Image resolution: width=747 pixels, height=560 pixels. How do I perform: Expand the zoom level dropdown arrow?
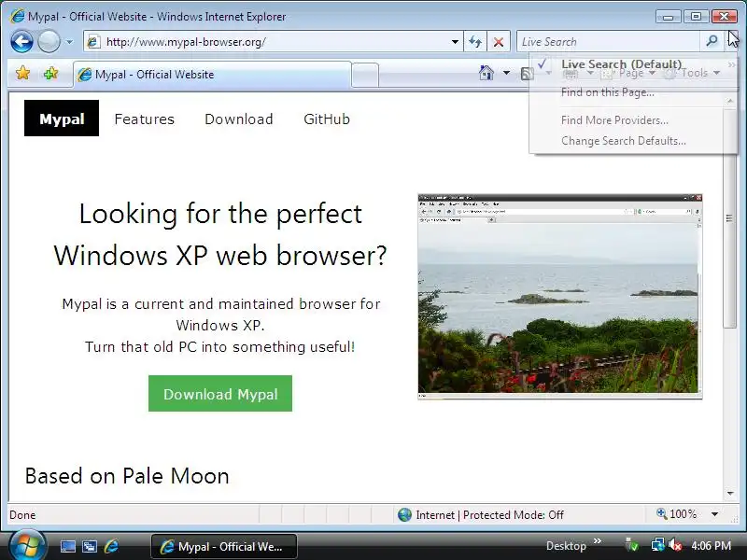(x=714, y=514)
